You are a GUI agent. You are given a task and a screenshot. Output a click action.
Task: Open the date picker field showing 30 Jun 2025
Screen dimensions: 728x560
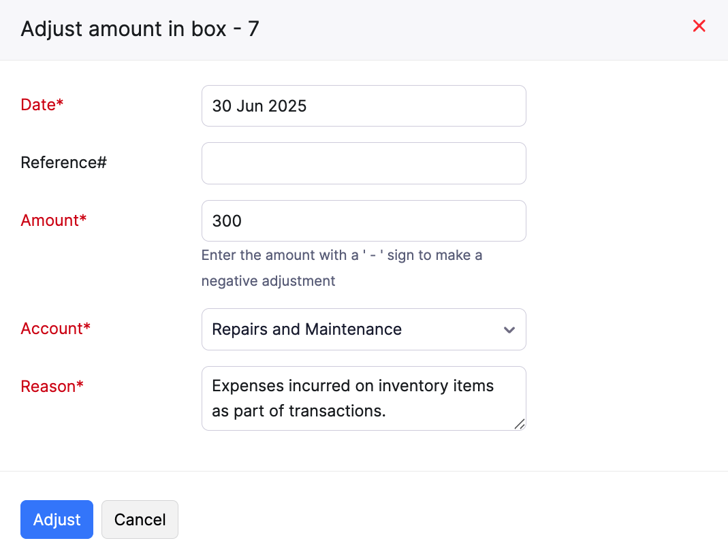[x=364, y=106]
